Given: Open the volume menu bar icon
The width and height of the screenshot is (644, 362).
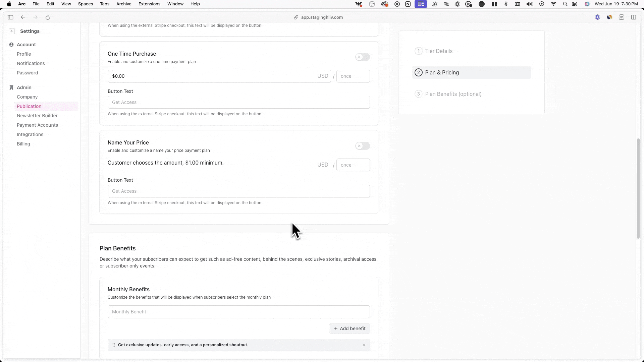Looking at the screenshot, I should coord(529,4).
